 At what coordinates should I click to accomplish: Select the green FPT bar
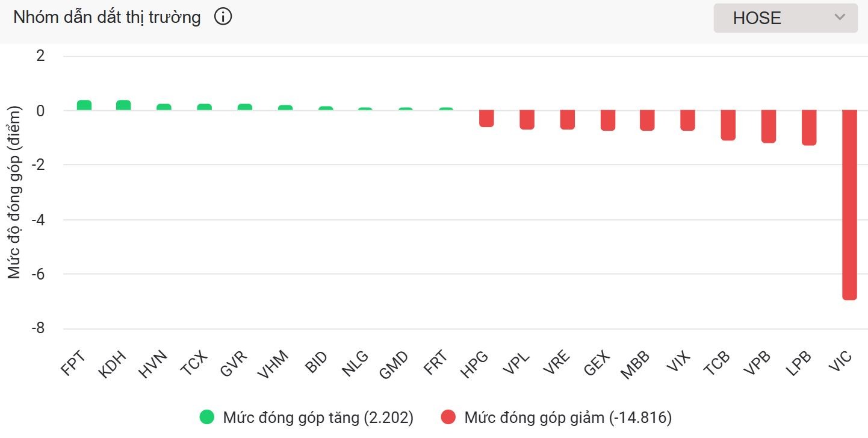click(x=84, y=105)
